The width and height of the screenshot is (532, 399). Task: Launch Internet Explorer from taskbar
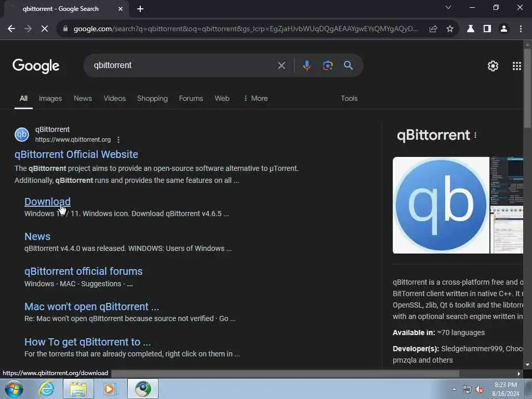[x=46, y=389]
